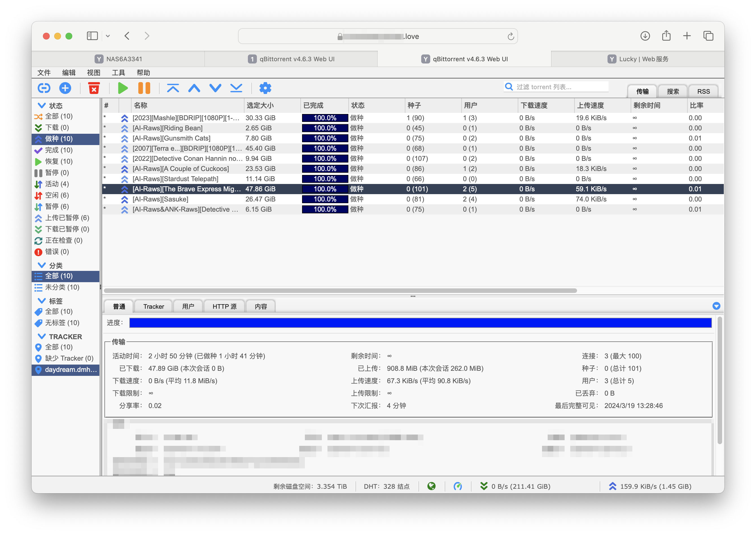The height and width of the screenshot is (535, 756).
Task: Filter by 活动 (4) status
Action: point(65,184)
